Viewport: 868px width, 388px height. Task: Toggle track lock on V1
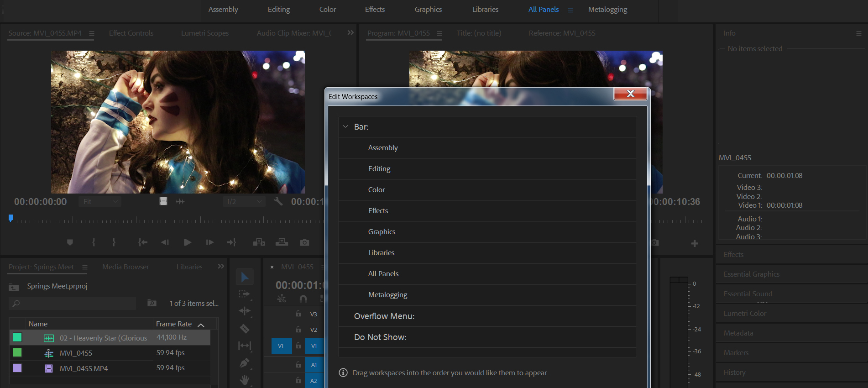point(298,346)
